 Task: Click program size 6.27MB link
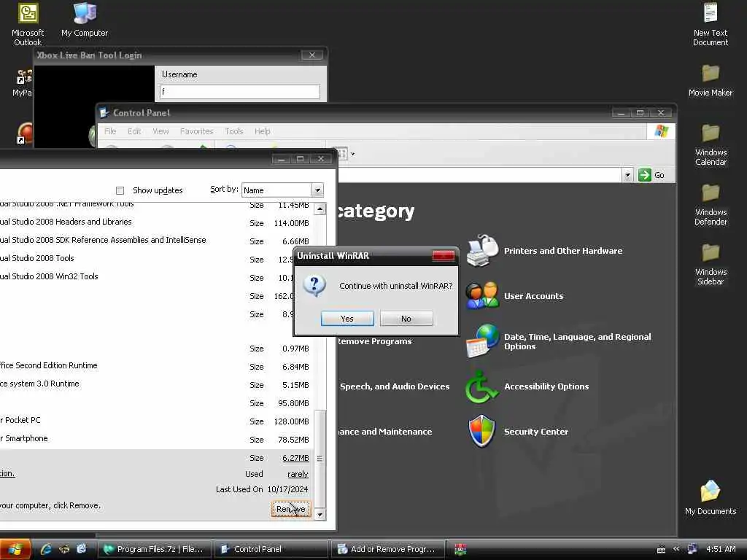coord(295,458)
